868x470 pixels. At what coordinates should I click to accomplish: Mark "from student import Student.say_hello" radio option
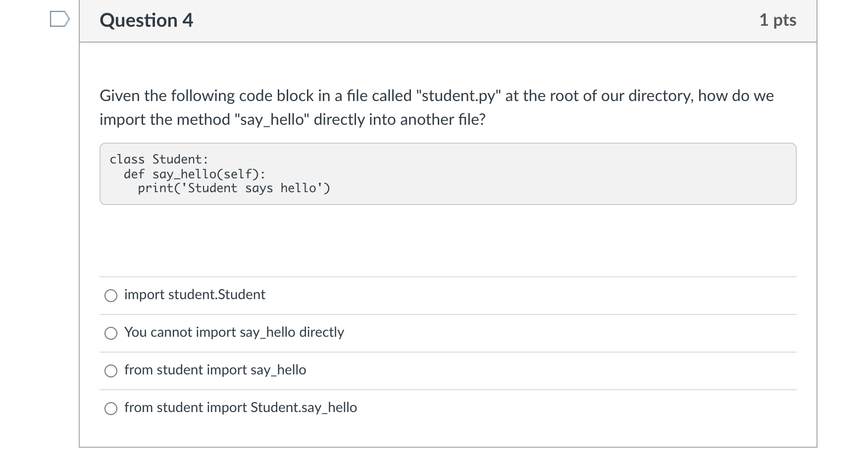click(x=111, y=409)
